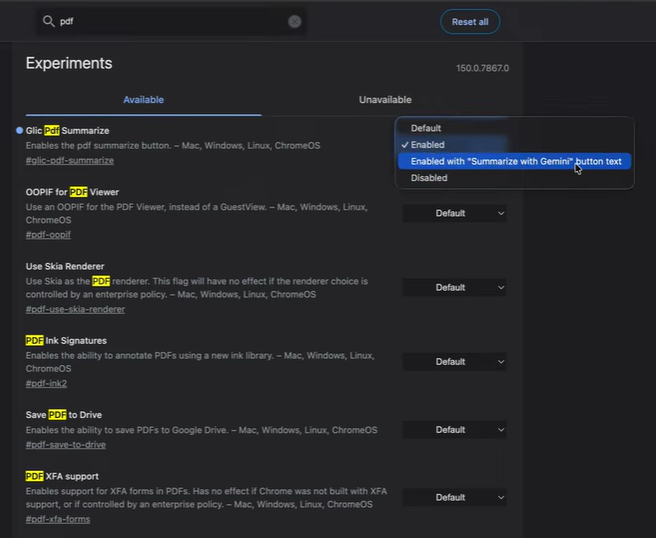656x538 pixels.
Task: Click the Save PDF to Drive title
Action: click(x=64, y=415)
